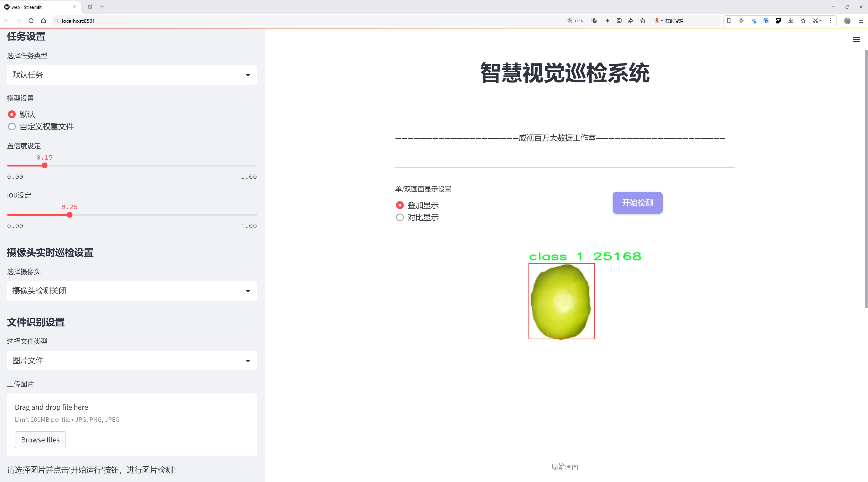Reload the localhost page
This screenshot has height=482, width=868.
[31, 20]
